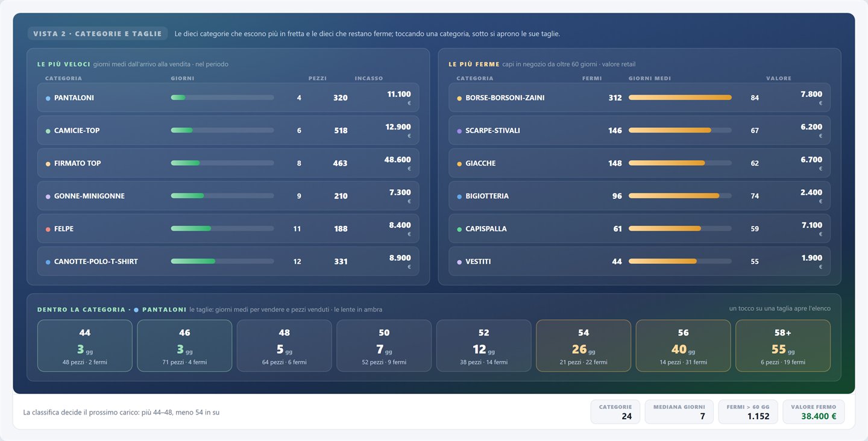Open the FELPE category row
This screenshot has width=868, height=441.
tap(228, 229)
